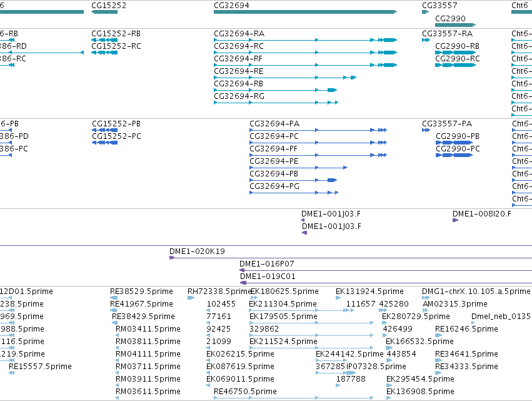The width and height of the screenshot is (532, 401).
Task: Click the CG33557 gene label
Action: tap(439, 6)
